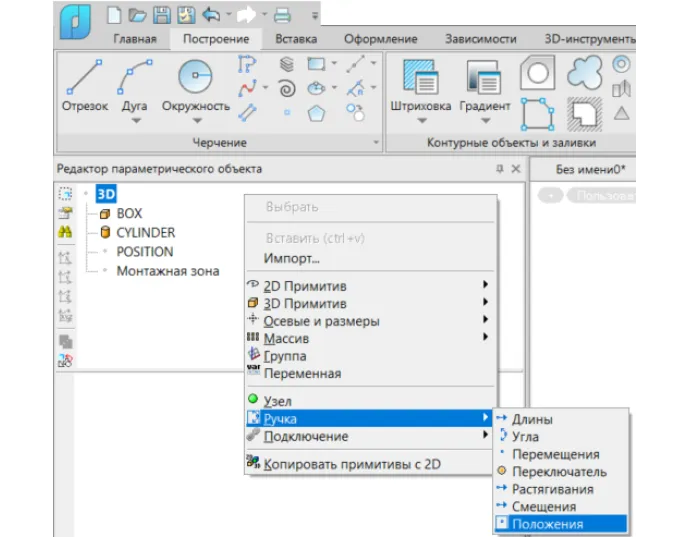Select Угла handle type
Viewport: 688px width, 537px height.
(562, 437)
